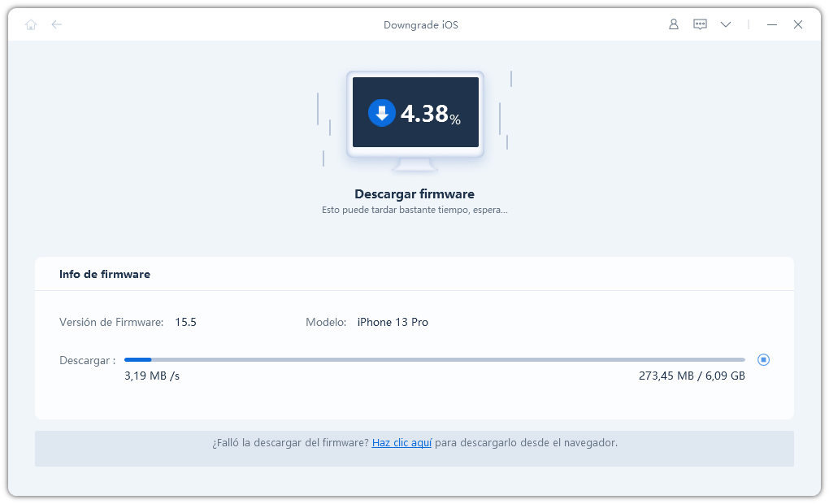Click the 273,45 MB / 6,09 GB size text
This screenshot has height=504, width=829.
point(692,376)
